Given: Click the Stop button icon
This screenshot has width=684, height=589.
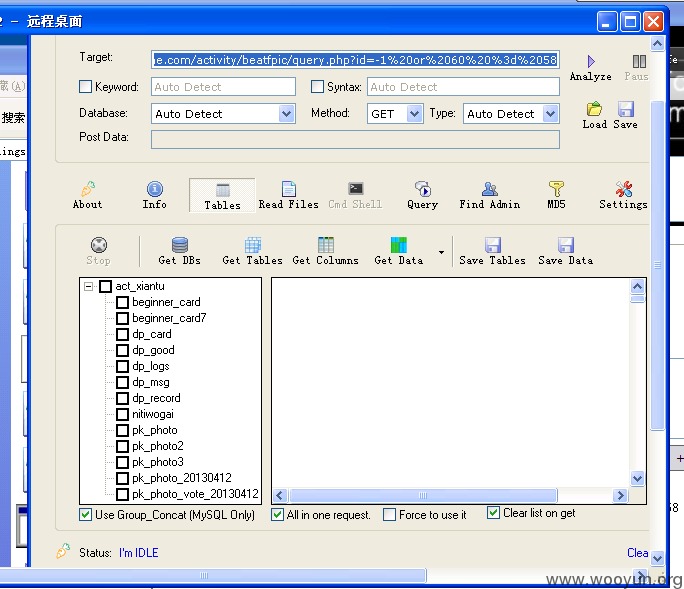Looking at the screenshot, I should coord(99,245).
